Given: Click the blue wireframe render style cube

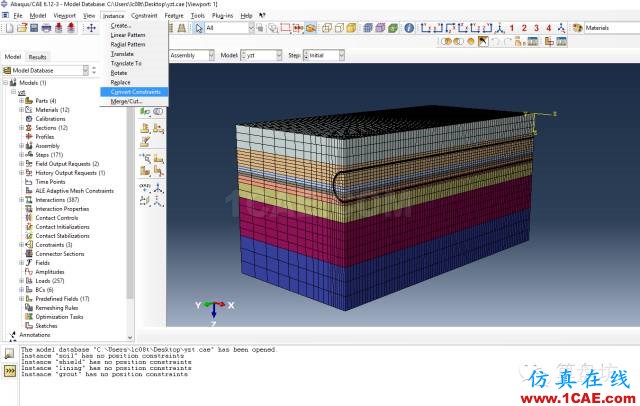Looking at the screenshot, I should [x=368, y=28].
